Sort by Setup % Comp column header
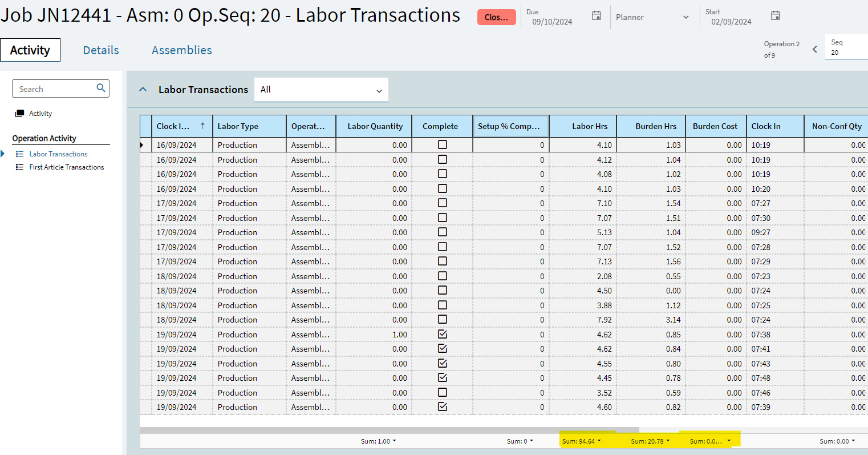 (x=510, y=126)
